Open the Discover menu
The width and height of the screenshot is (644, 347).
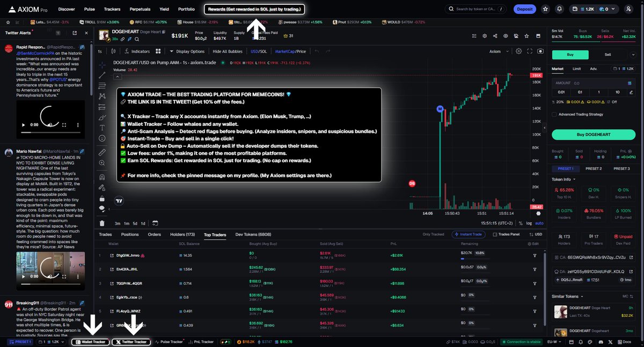(67, 9)
